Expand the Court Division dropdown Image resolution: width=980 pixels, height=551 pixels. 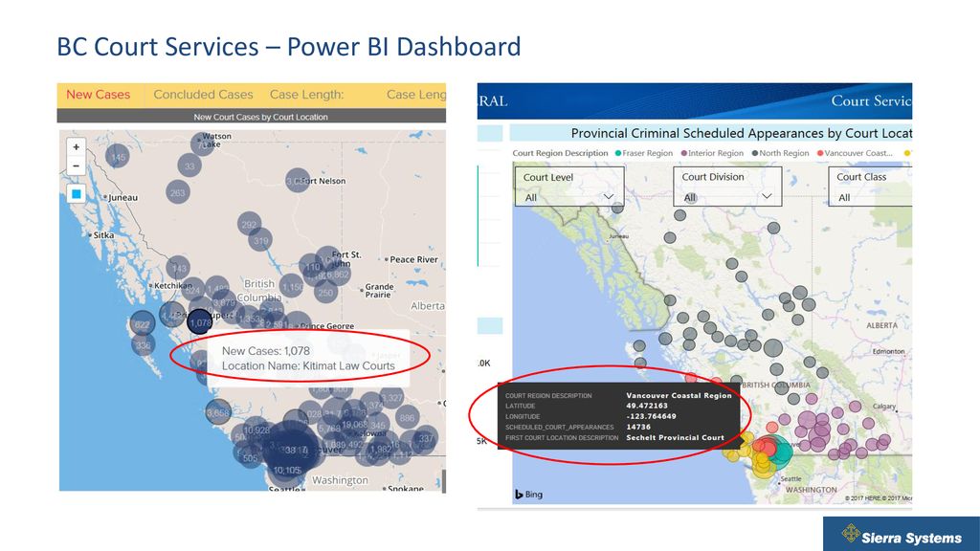(x=727, y=187)
